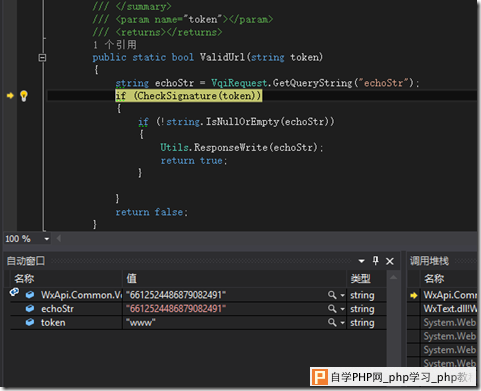Click the blue cube icon beside token
Image resolution: width=481 pixels, height=391 pixels.
click(x=30, y=322)
